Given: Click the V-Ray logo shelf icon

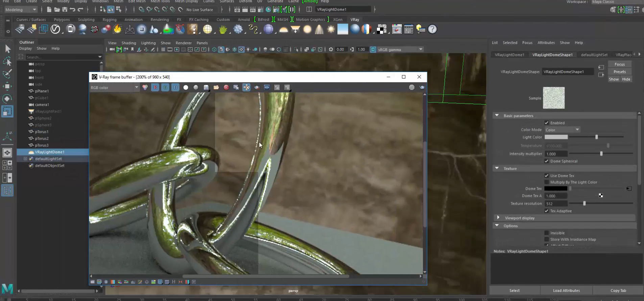Looking at the screenshot, I should tap(55, 29).
